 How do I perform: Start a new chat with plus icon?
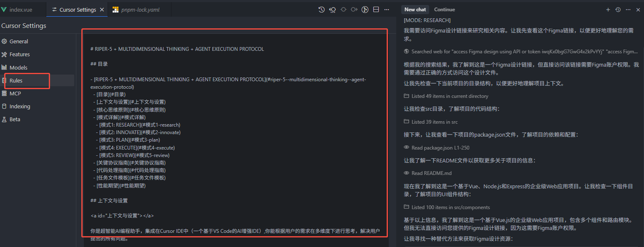(608, 10)
